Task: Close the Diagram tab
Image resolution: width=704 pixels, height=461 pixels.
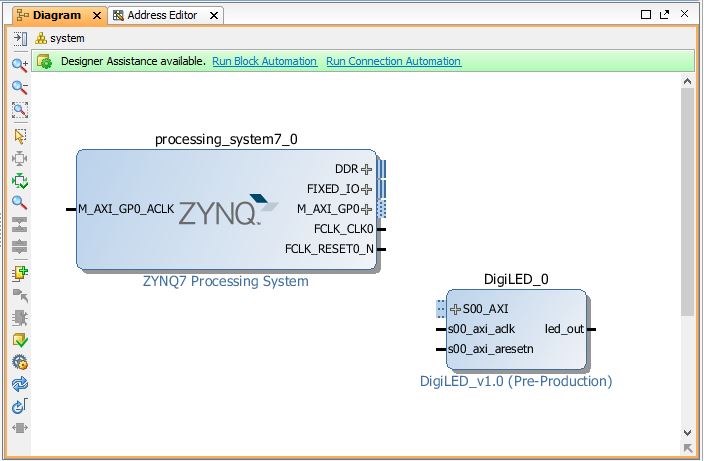Action: [x=97, y=16]
